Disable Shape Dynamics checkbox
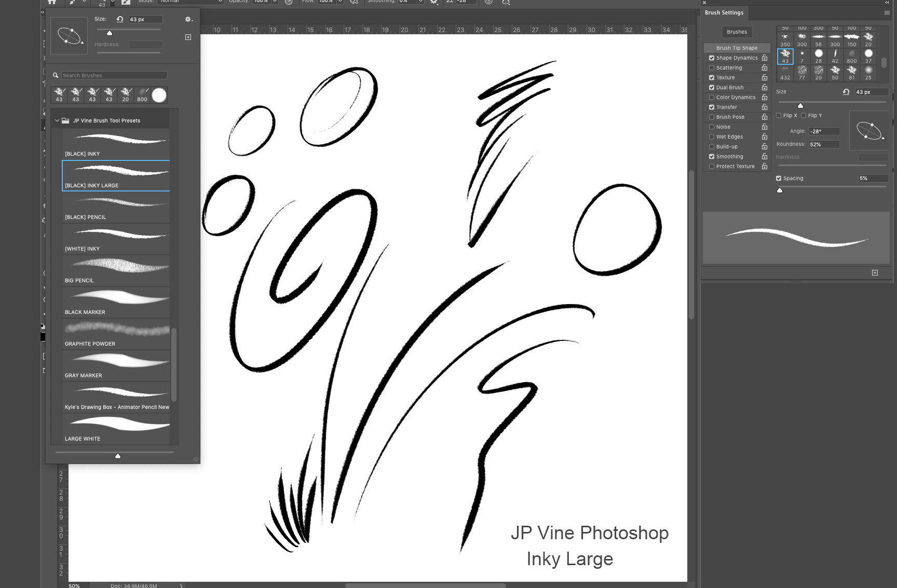The width and height of the screenshot is (897, 588). 712,58
